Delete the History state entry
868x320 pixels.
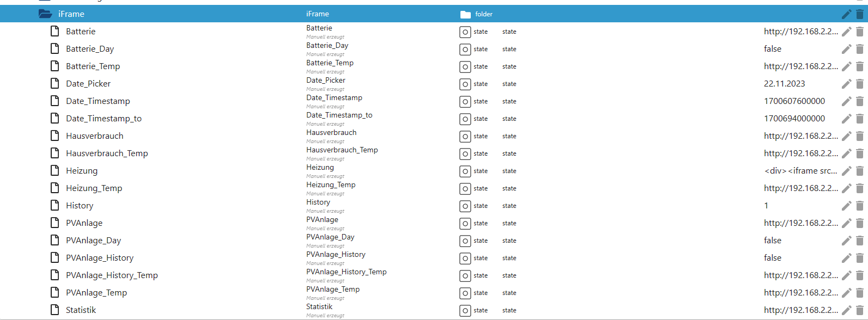pyautogui.click(x=860, y=206)
